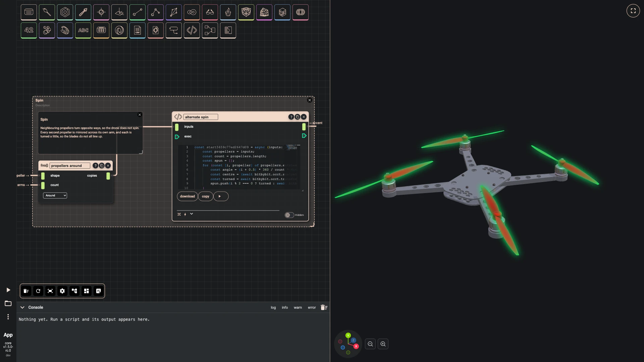Click the dashboard grid icon in bottom toolbar
The image size is (644, 362).
(87, 291)
